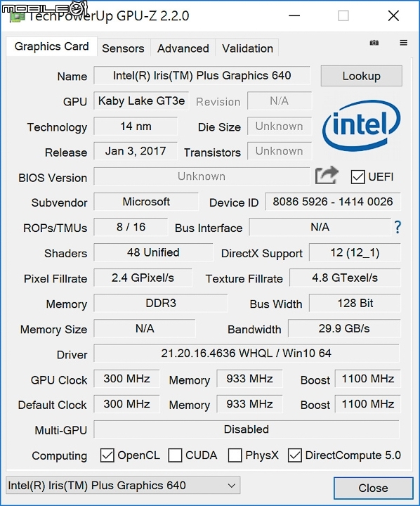420x506 pixels.
Task: Open the Intel Iris Plus Graphics 640 combo box
Action: [123, 486]
